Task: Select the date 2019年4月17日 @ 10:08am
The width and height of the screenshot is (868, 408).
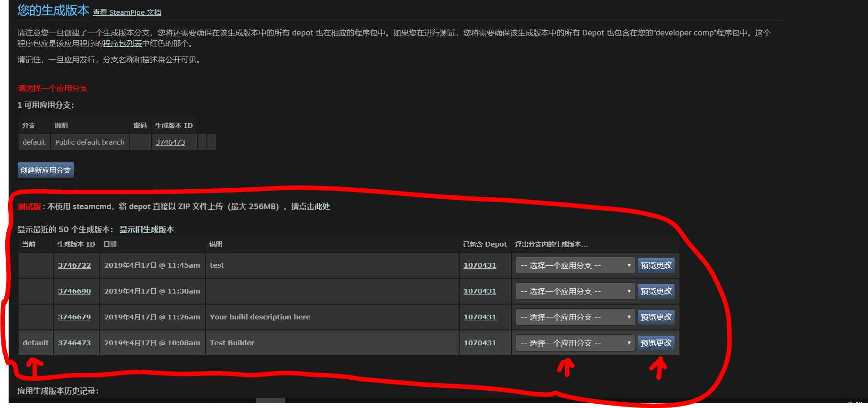Action: 152,343
